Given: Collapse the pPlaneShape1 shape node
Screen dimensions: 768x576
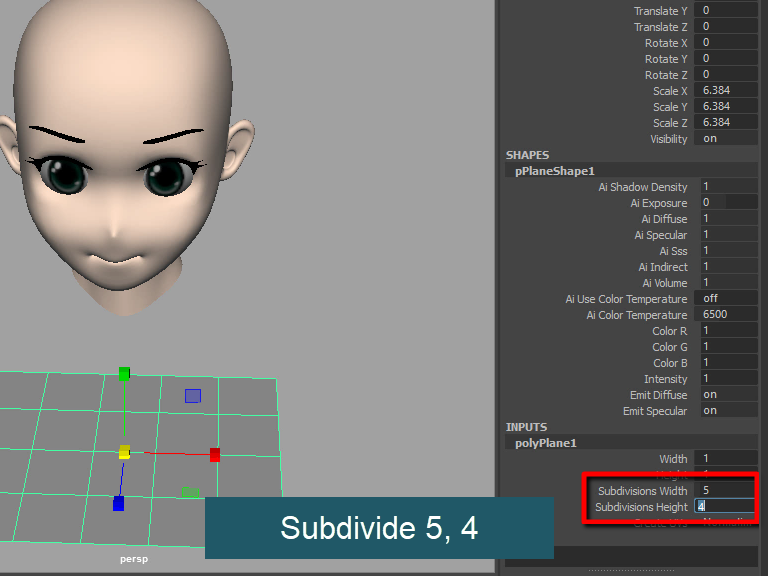Looking at the screenshot, I should click(554, 171).
